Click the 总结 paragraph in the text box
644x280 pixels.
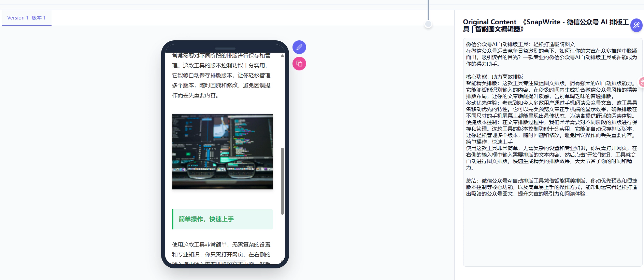(x=551, y=187)
